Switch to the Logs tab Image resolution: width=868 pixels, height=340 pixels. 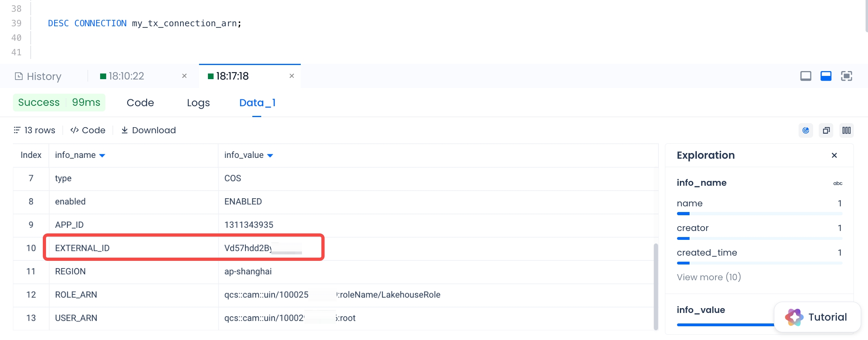coord(198,103)
